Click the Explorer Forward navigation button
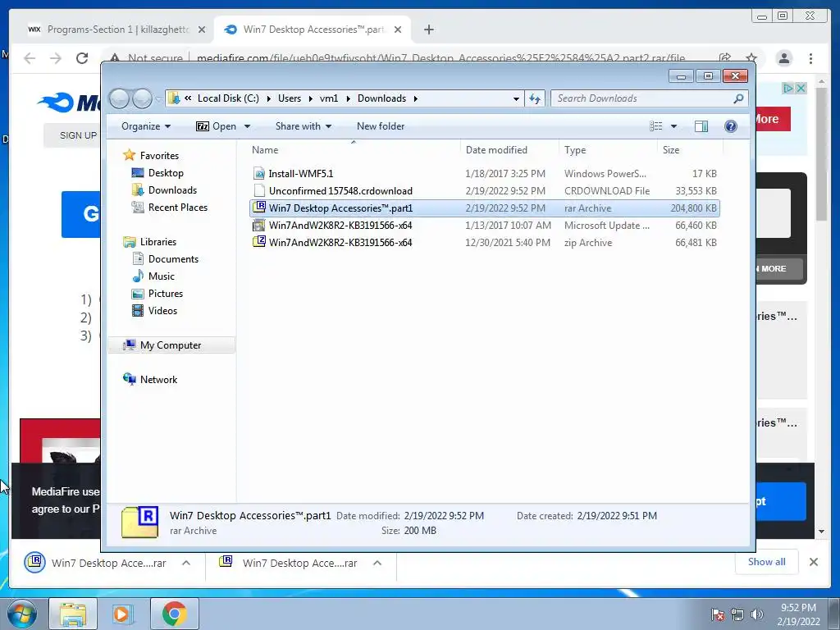 point(142,98)
